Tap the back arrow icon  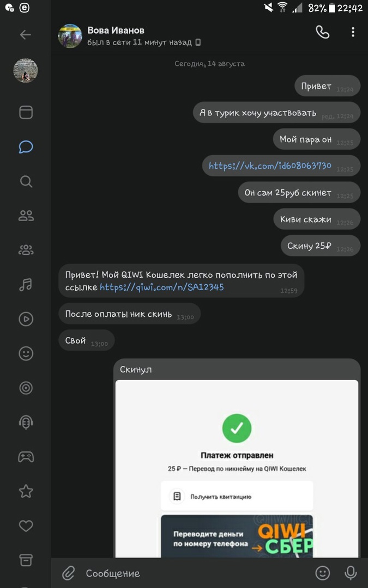26,35
